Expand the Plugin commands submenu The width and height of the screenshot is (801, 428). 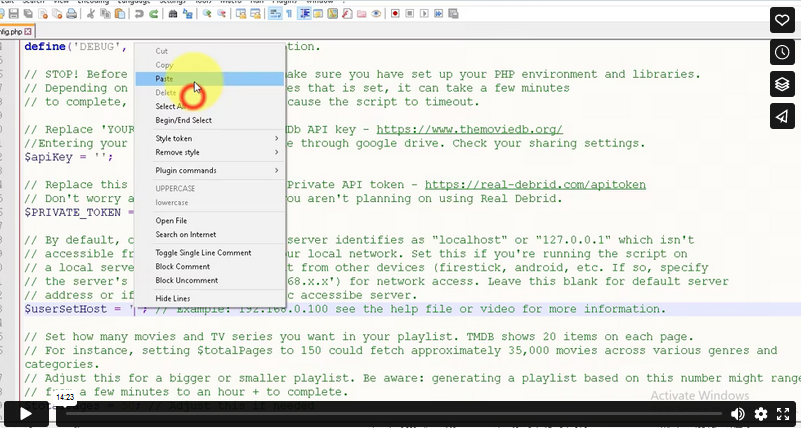click(x=216, y=171)
